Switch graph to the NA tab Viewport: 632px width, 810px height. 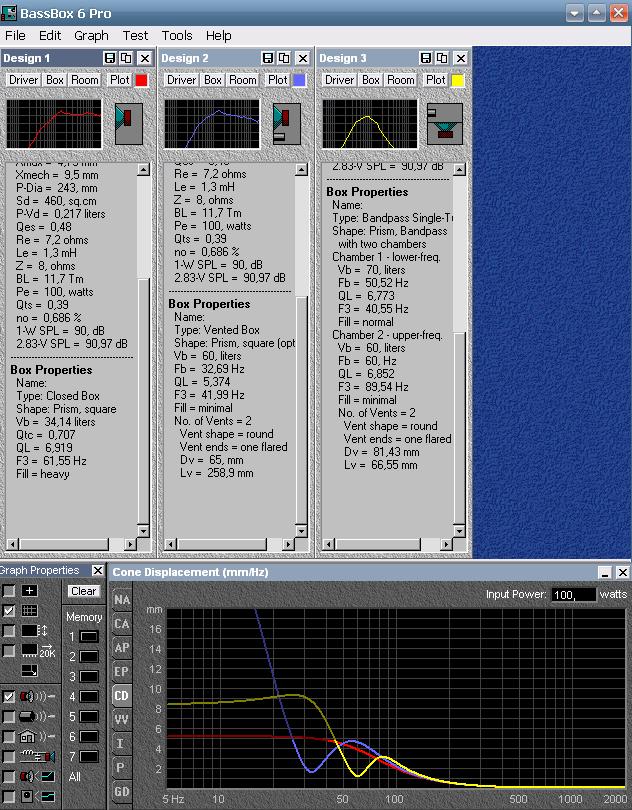pyautogui.click(x=121, y=600)
